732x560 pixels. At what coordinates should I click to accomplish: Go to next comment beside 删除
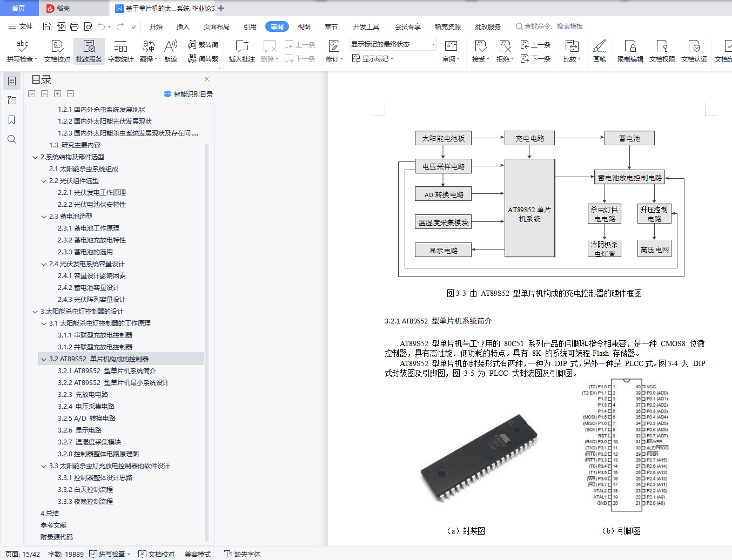point(300,58)
